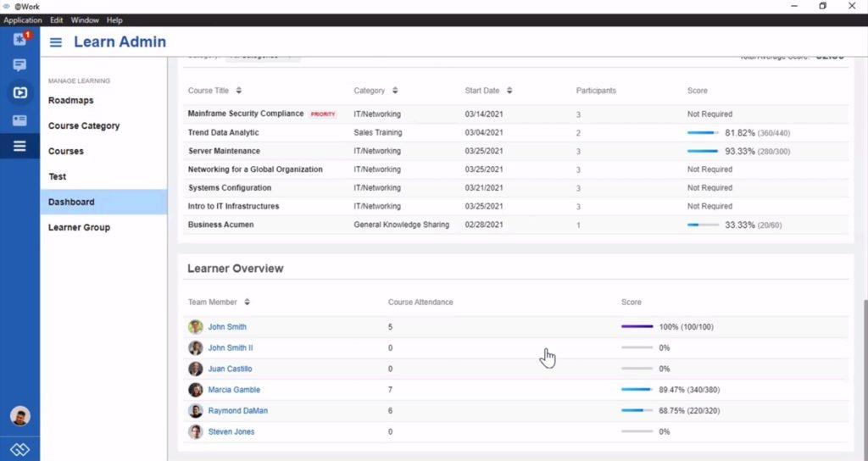Viewport: 868px width, 461px height.
Task: Open the Learner Group section
Action: point(79,227)
